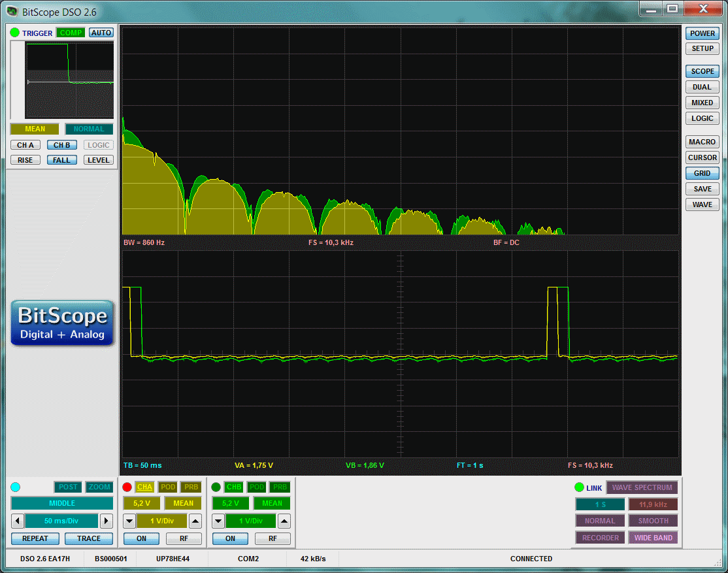Click the WIDE BAND button

point(654,538)
